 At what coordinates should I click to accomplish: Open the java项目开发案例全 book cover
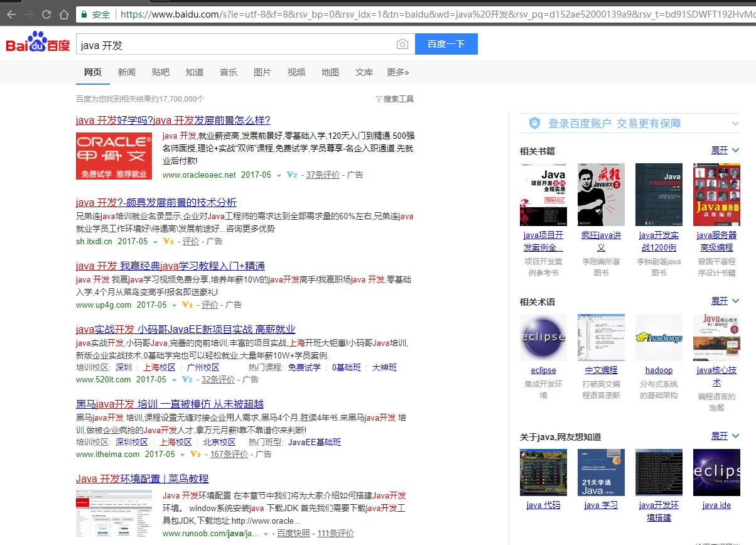(x=543, y=195)
